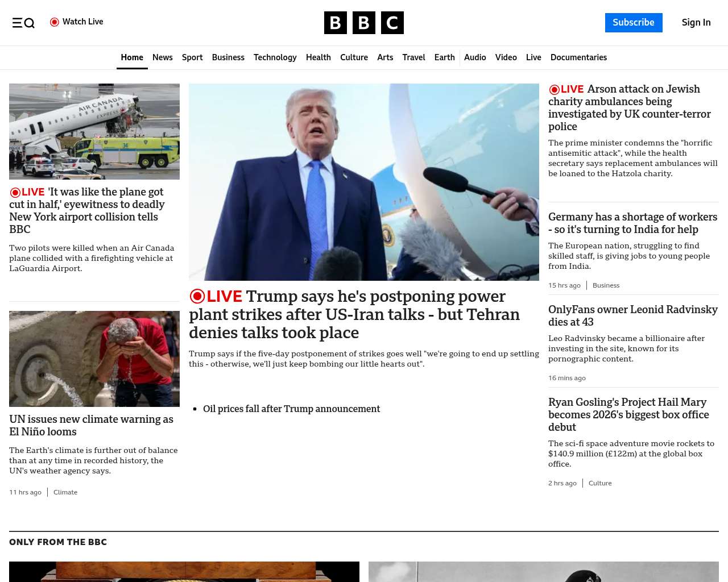This screenshot has height=582, width=728.
Task: Go to the Health section
Action: (x=318, y=57)
